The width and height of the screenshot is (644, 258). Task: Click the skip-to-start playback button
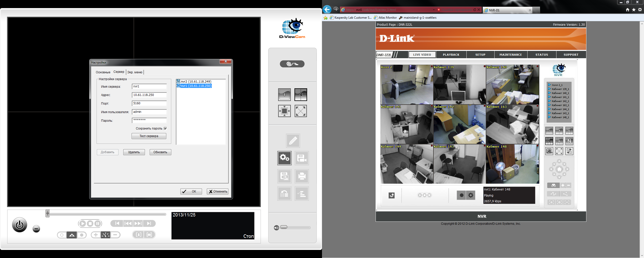tap(117, 223)
